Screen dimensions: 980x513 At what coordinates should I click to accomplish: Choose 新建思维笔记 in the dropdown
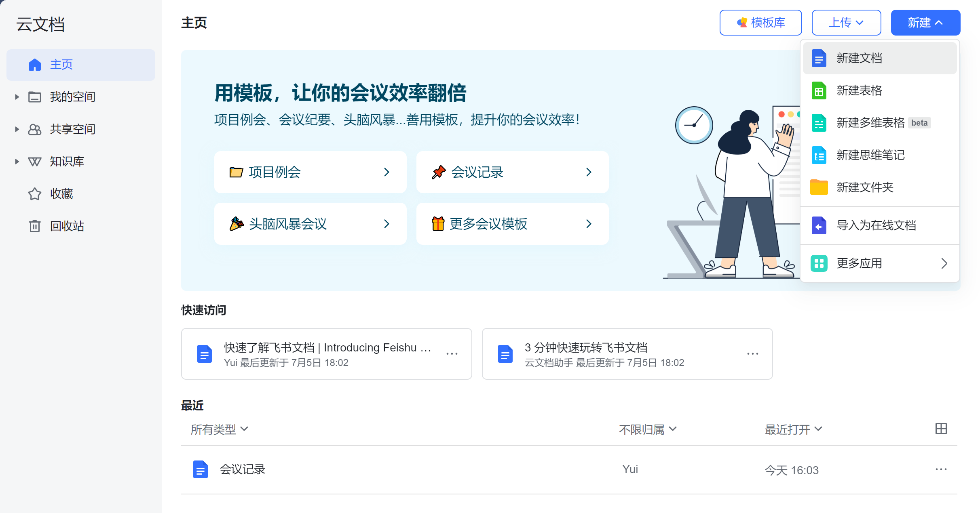(x=870, y=155)
